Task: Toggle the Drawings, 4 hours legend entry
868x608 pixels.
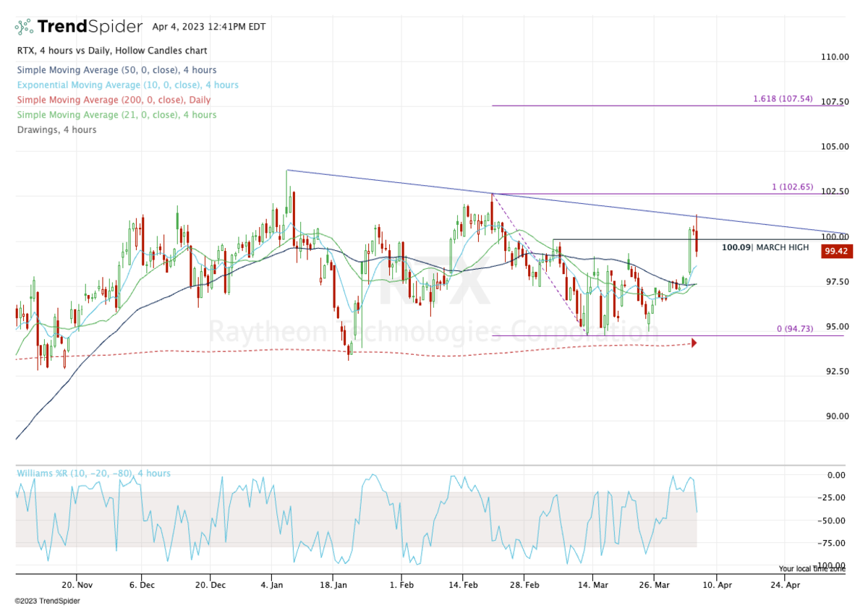Action: coord(58,129)
